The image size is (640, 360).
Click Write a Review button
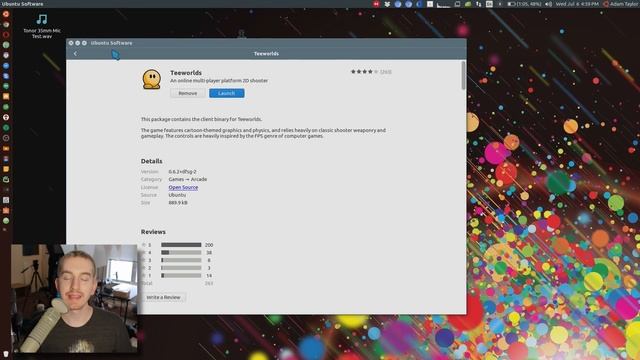[163, 297]
